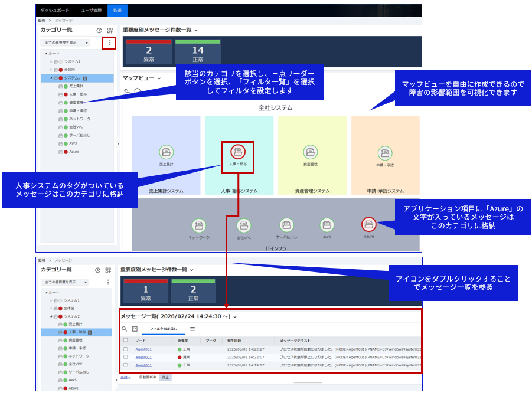532x396 pixels.
Task: Expand the マップビュー panel chevron
Action: pos(159,78)
